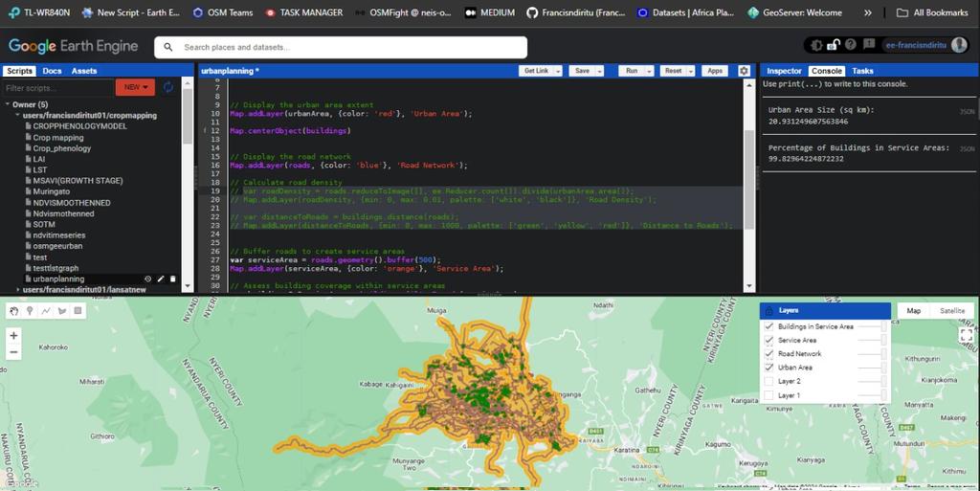Switch to the Inspector tab
This screenshot has width=980, height=491.
(x=784, y=71)
